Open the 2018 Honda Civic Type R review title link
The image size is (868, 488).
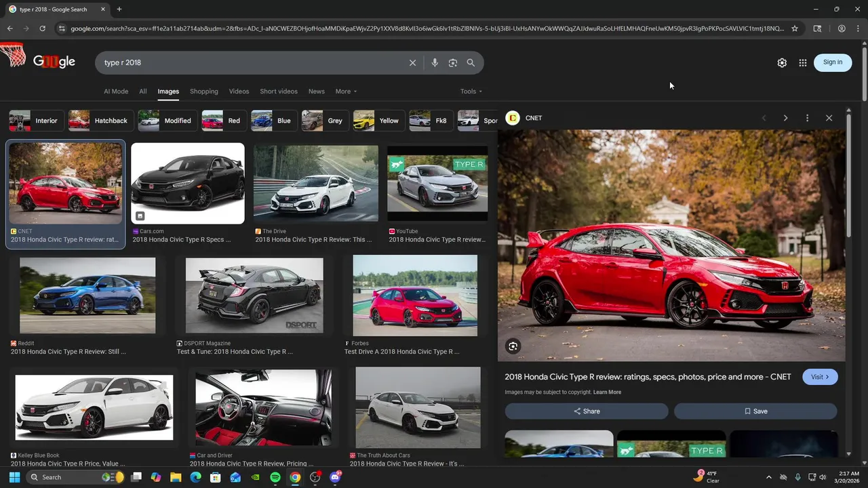648,377
